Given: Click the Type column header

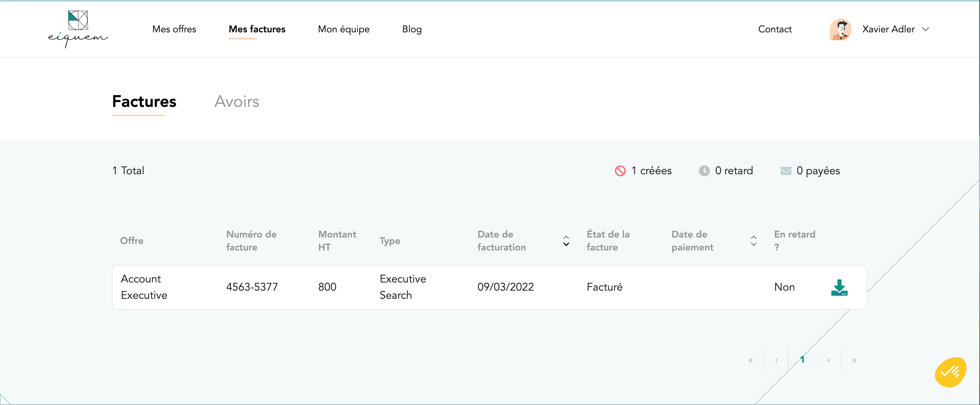Looking at the screenshot, I should [390, 241].
